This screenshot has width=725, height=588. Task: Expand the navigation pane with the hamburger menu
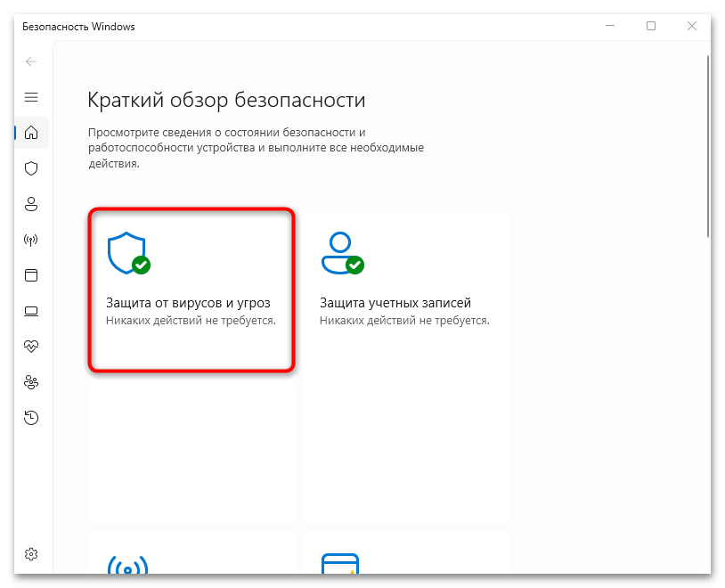tap(31, 97)
